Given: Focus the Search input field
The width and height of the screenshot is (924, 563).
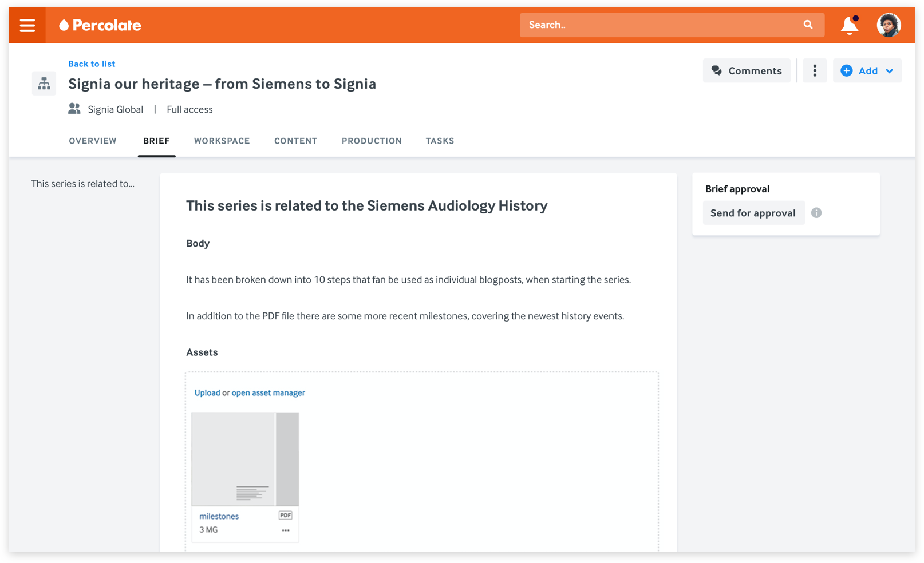Looking at the screenshot, I should tap(672, 25).
